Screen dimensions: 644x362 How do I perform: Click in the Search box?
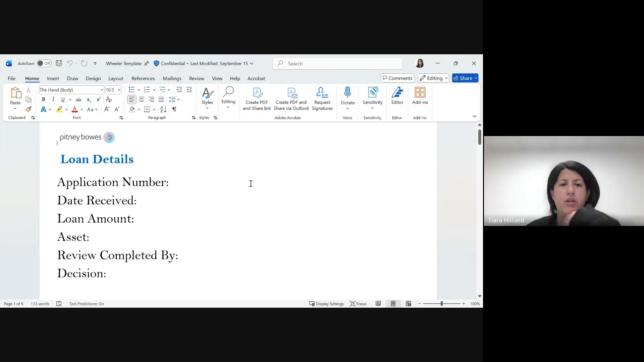pyautogui.click(x=338, y=63)
